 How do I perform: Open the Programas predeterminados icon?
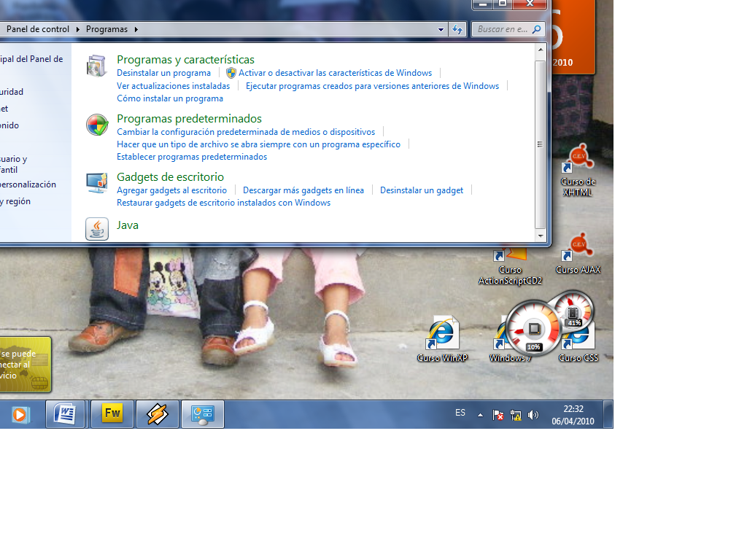(96, 125)
